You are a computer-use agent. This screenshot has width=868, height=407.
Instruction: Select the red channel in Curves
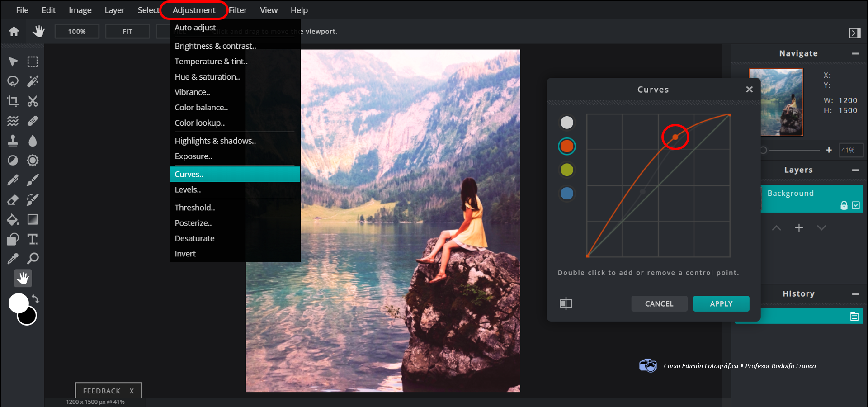(x=566, y=146)
